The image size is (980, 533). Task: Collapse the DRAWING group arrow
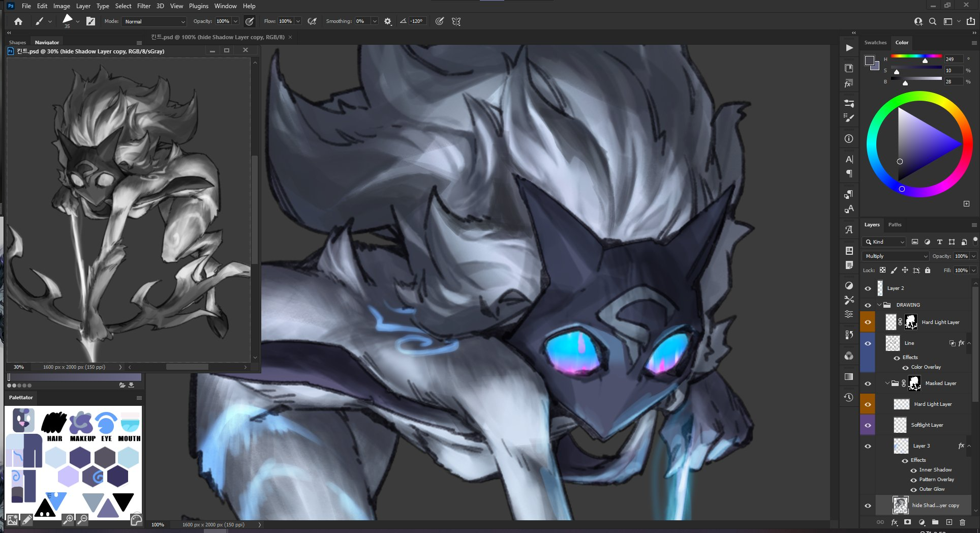tap(879, 305)
